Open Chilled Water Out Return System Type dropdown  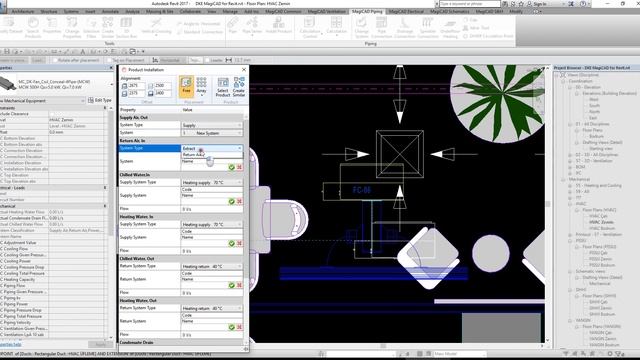[212, 266]
